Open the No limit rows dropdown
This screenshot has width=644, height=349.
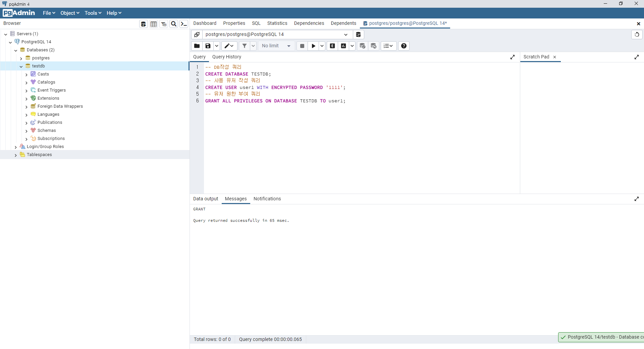click(276, 46)
